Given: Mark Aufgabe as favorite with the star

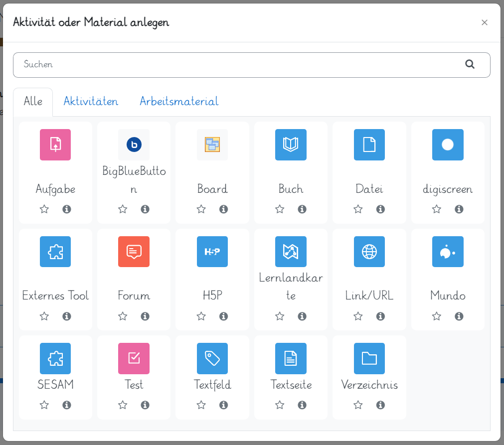Looking at the screenshot, I should [x=44, y=209].
